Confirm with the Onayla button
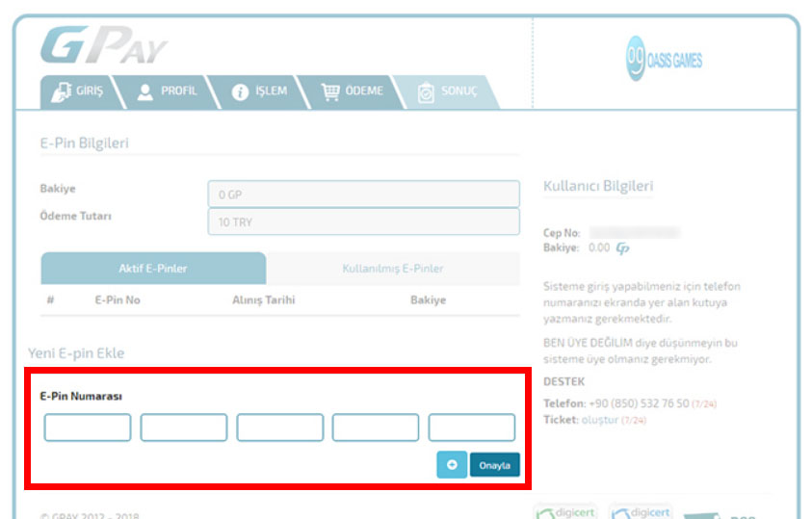Image resolution: width=812 pixels, height=519 pixels. click(494, 465)
